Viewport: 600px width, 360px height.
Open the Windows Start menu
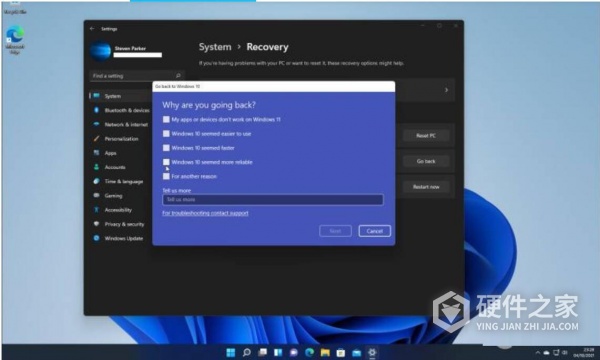[x=231, y=352]
